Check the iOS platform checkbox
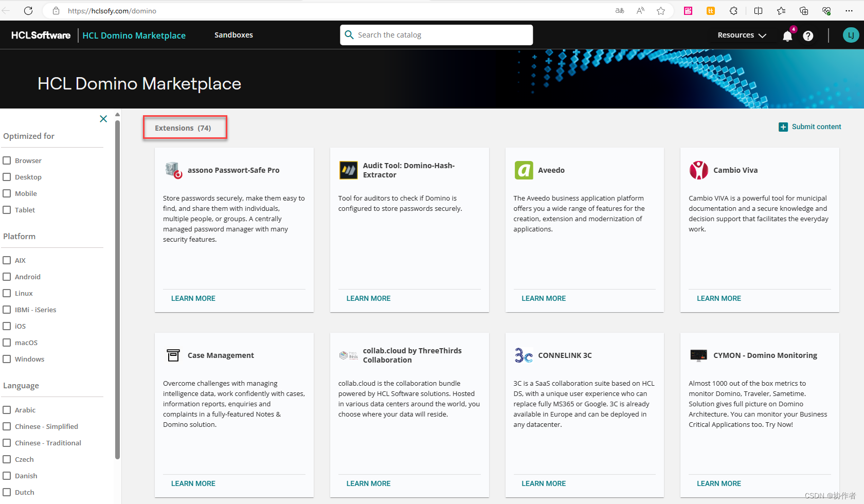 tap(7, 326)
